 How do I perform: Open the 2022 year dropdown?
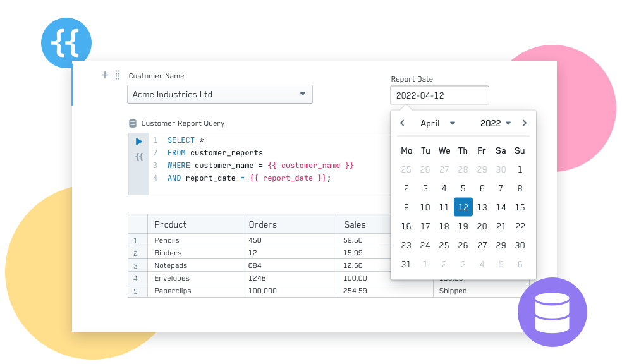click(x=495, y=123)
